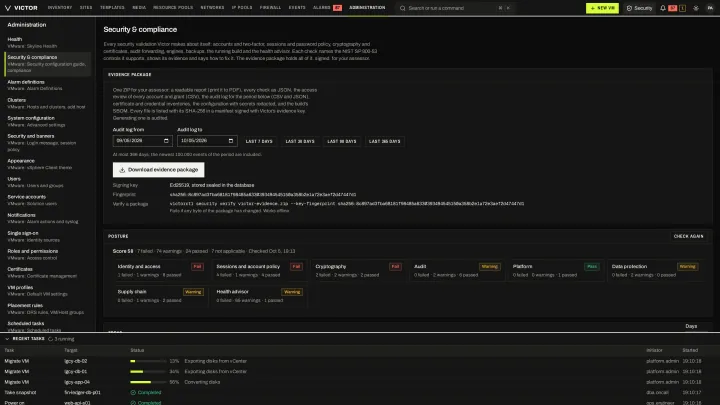720x405 pixels.
Task: Click the Victor logo icon
Action: (x=7, y=8)
